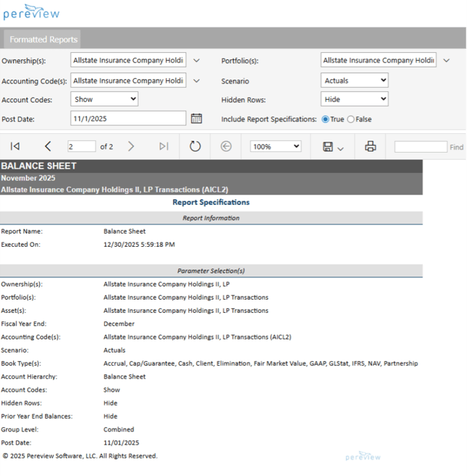The width and height of the screenshot is (467, 476).
Task: Print the Balance Sheet report
Action: 371,146
